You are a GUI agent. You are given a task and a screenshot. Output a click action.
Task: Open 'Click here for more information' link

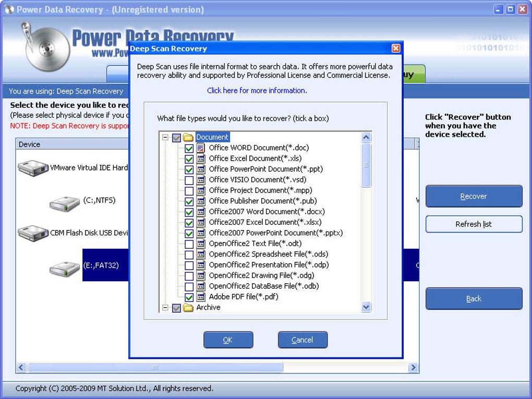coord(257,91)
